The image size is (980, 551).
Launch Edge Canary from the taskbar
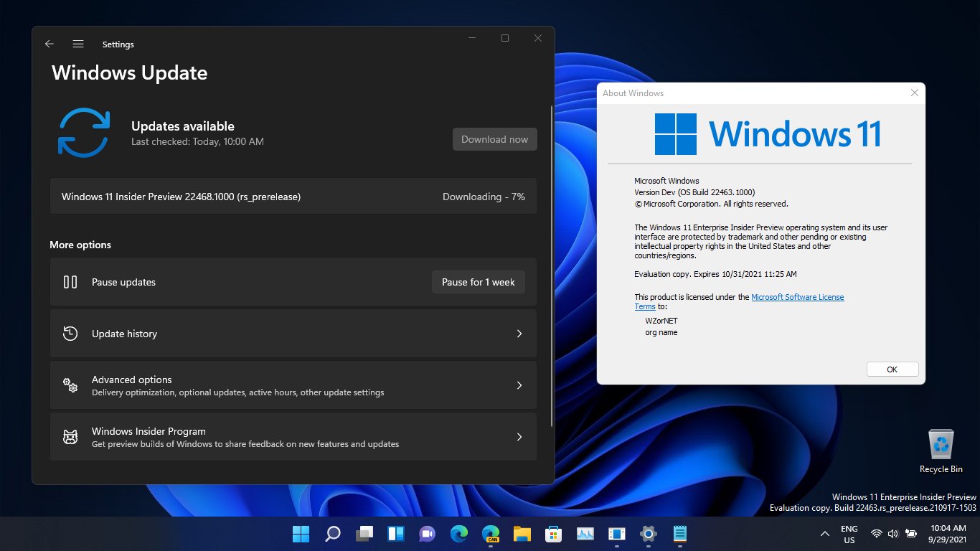pyautogui.click(x=491, y=534)
